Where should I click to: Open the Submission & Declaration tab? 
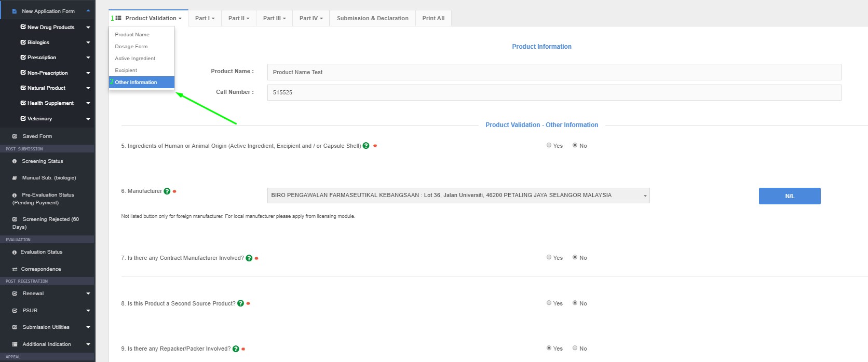point(372,18)
